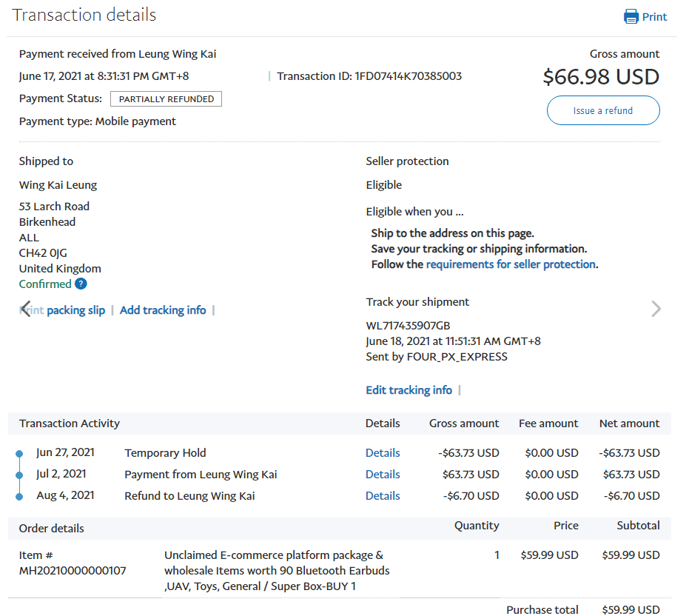Screen dimensions: 689x616
Task: Click the Jul 2 timeline dot
Action: tap(20, 475)
